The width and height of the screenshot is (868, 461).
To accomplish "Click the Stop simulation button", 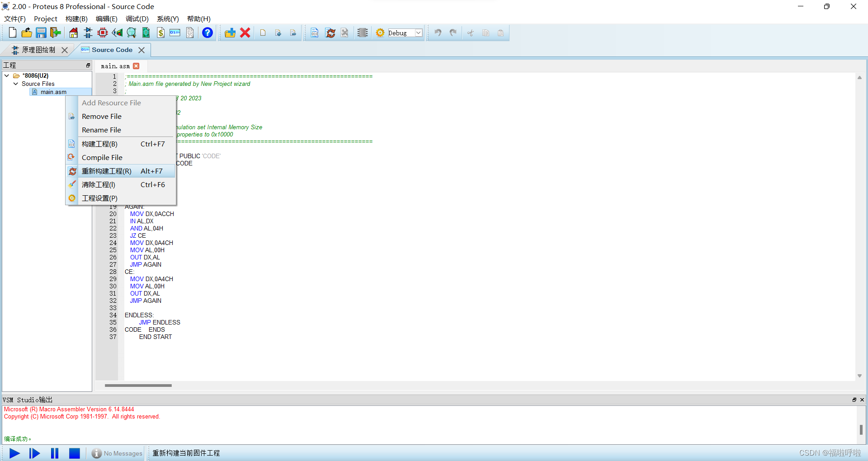I will [75, 453].
